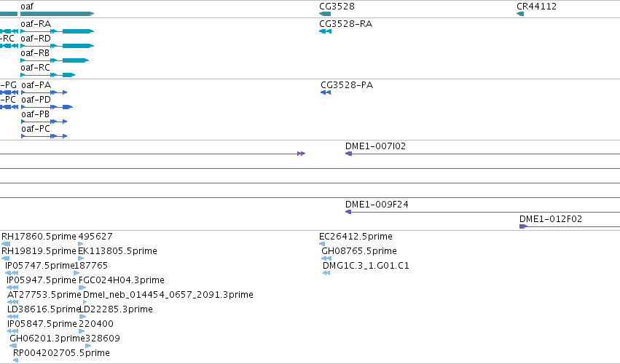The height and width of the screenshot is (364, 620).
Task: Select the oaf-RB transcript glyph
Action: pos(55,60)
